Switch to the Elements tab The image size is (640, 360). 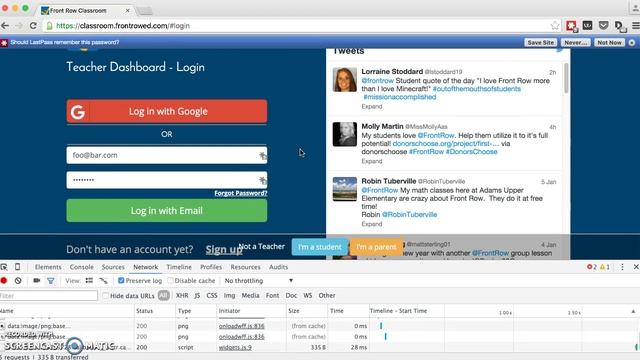[48, 267]
